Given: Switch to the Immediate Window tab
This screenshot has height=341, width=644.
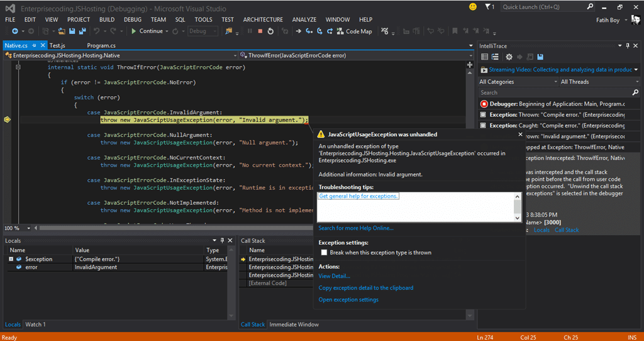Looking at the screenshot, I should click(294, 324).
